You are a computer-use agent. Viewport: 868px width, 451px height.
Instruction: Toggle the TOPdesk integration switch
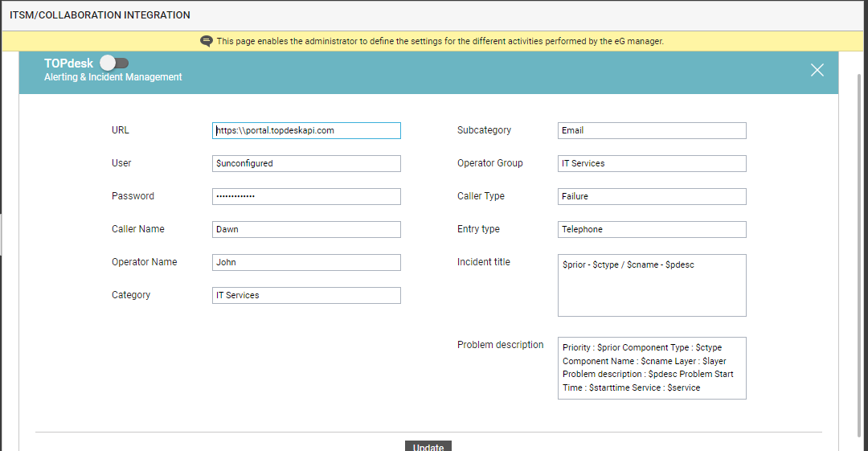tap(115, 64)
